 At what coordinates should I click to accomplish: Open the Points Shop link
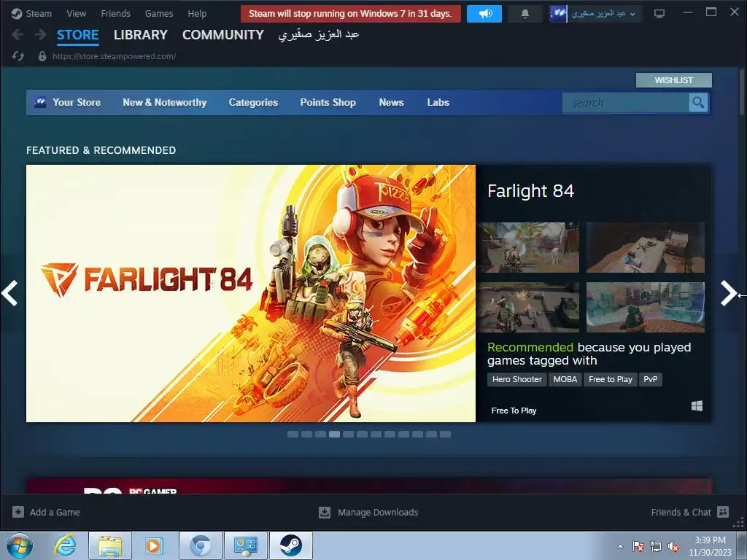(328, 102)
